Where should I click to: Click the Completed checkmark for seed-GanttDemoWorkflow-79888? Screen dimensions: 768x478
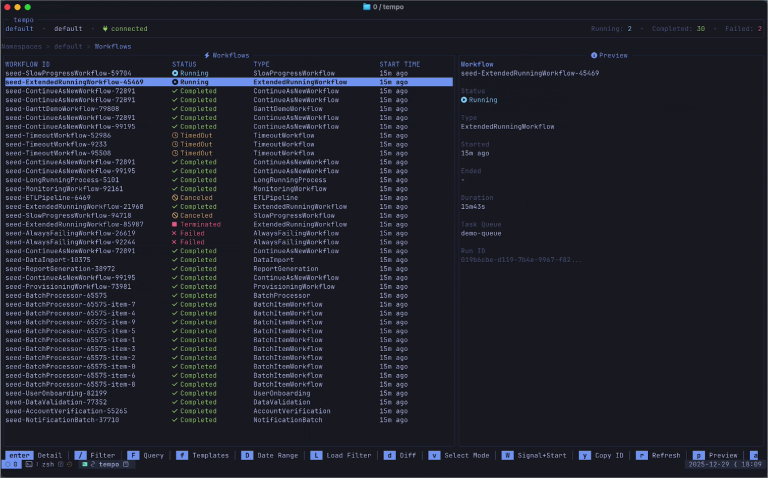coord(175,109)
